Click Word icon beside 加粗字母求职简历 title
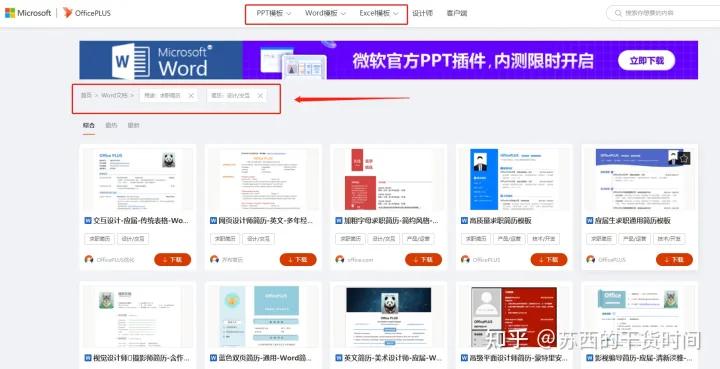720x369 pixels. point(339,221)
